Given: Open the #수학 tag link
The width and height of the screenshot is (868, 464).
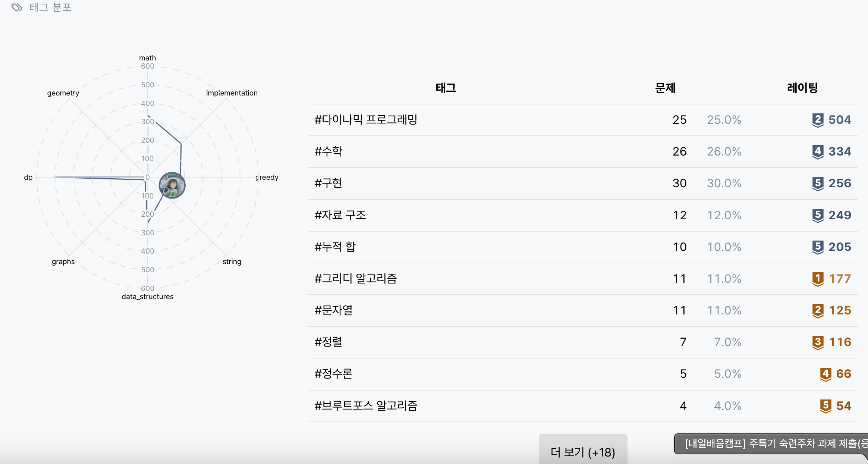Looking at the screenshot, I should (x=328, y=151).
